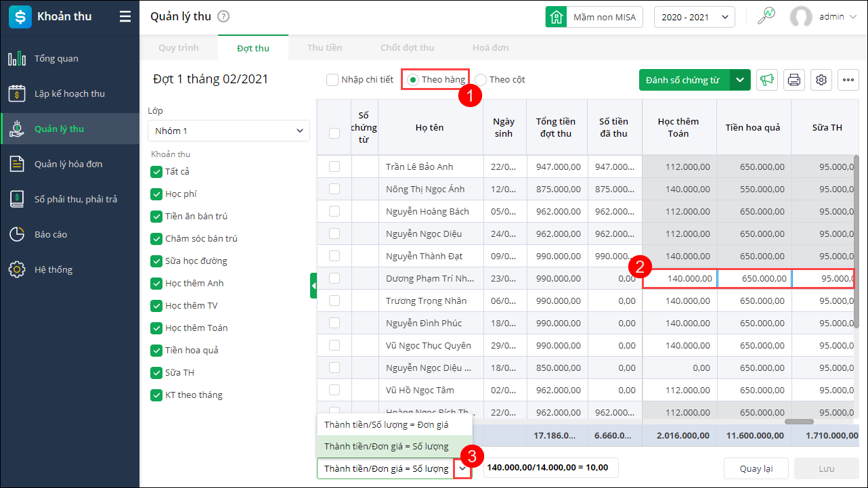Click the help question mark icon
Screen dimensions: 868x488
(x=223, y=17)
